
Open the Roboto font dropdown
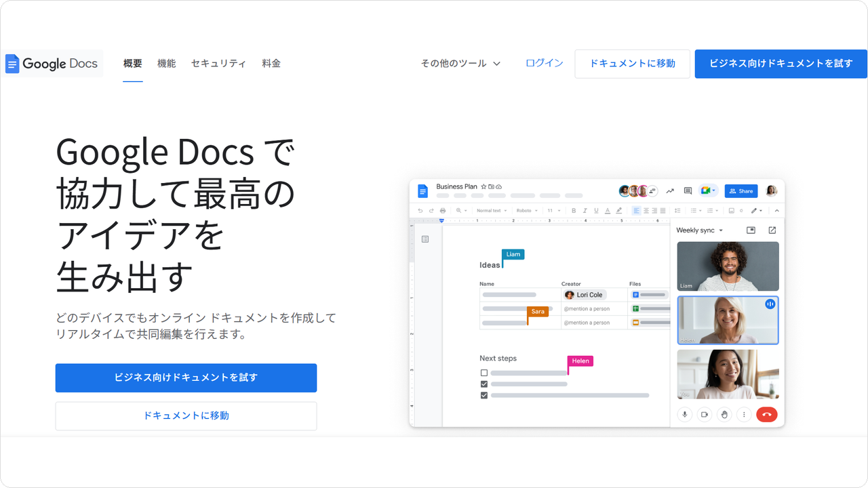(x=527, y=211)
